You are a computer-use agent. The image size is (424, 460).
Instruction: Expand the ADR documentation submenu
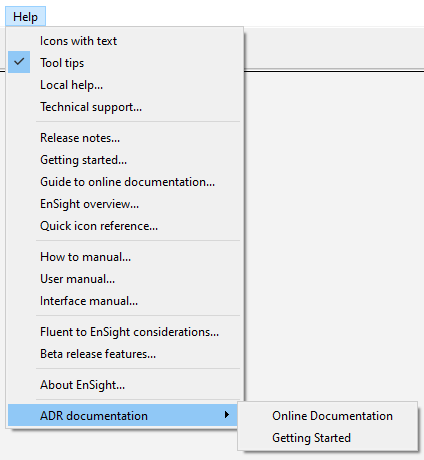124,415
